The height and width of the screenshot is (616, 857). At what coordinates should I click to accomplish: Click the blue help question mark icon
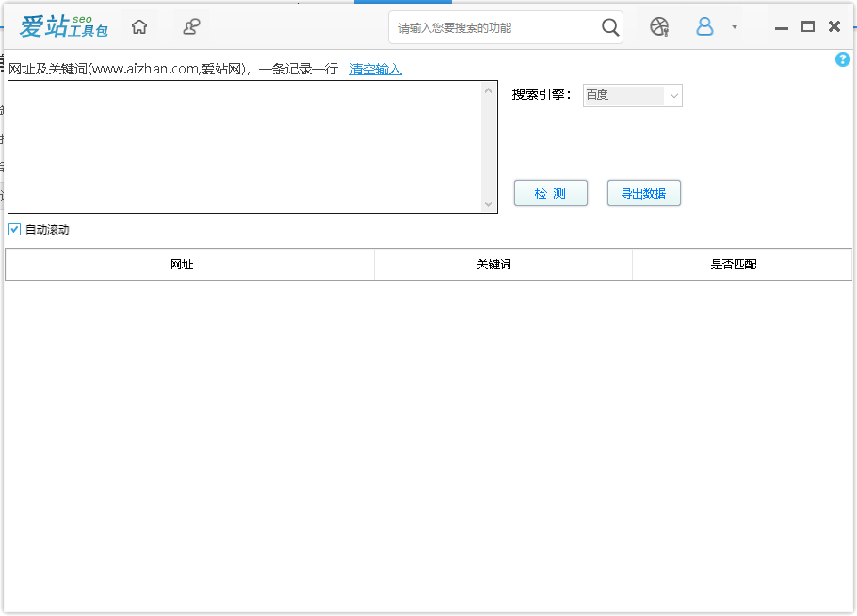[x=842, y=59]
